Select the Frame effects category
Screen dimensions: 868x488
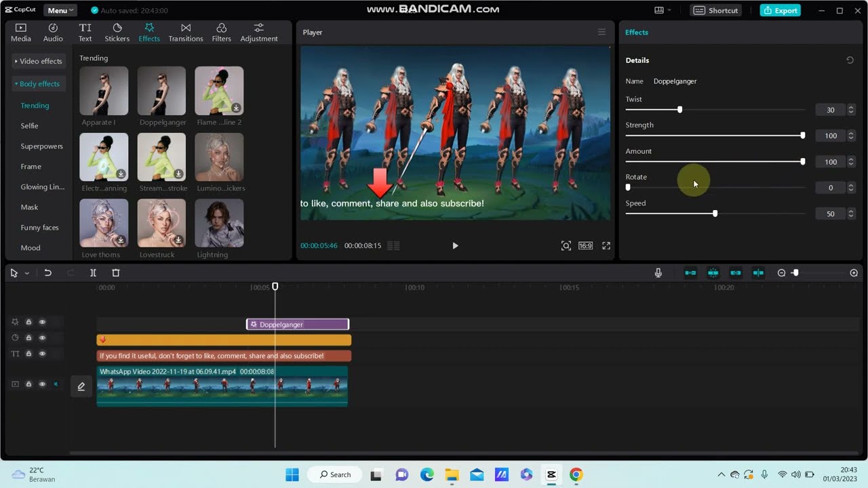(x=31, y=167)
